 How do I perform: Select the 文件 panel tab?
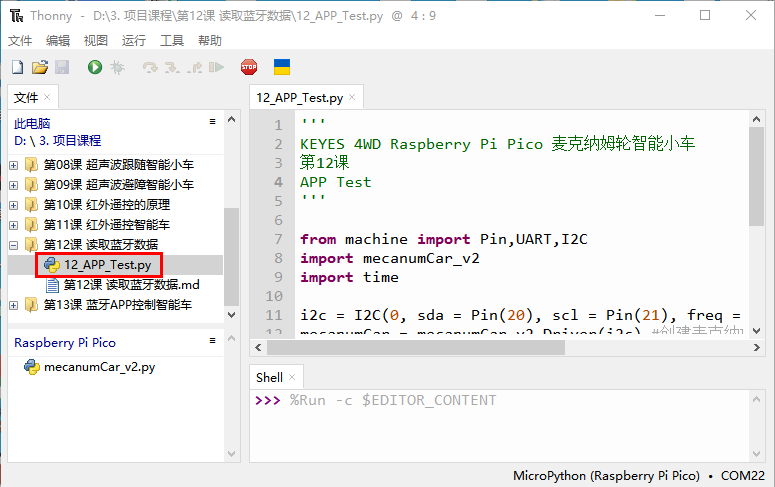point(26,97)
